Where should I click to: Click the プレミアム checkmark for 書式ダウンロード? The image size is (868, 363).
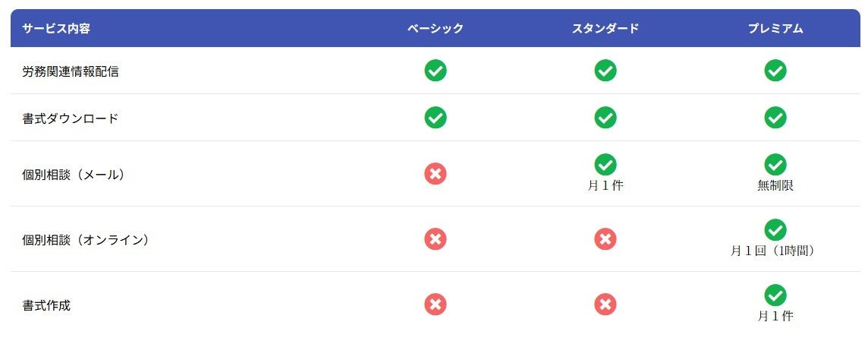(775, 118)
